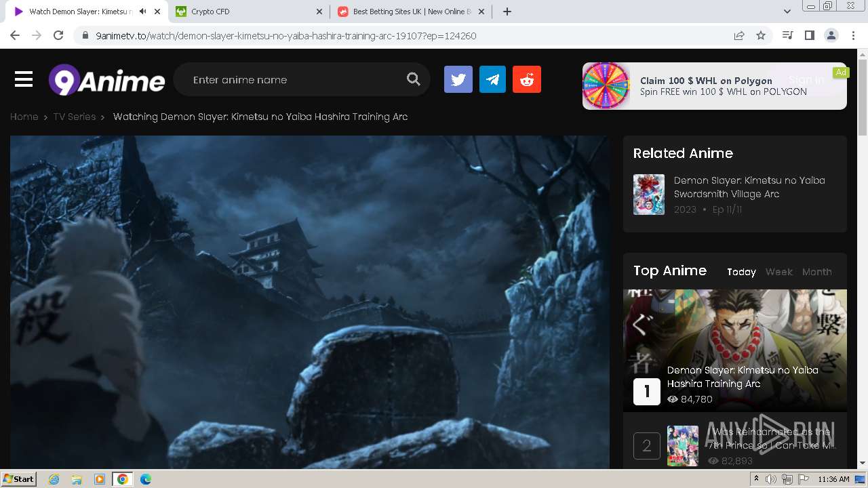
Task: Show hidden system tray icons
Action: [756, 479]
